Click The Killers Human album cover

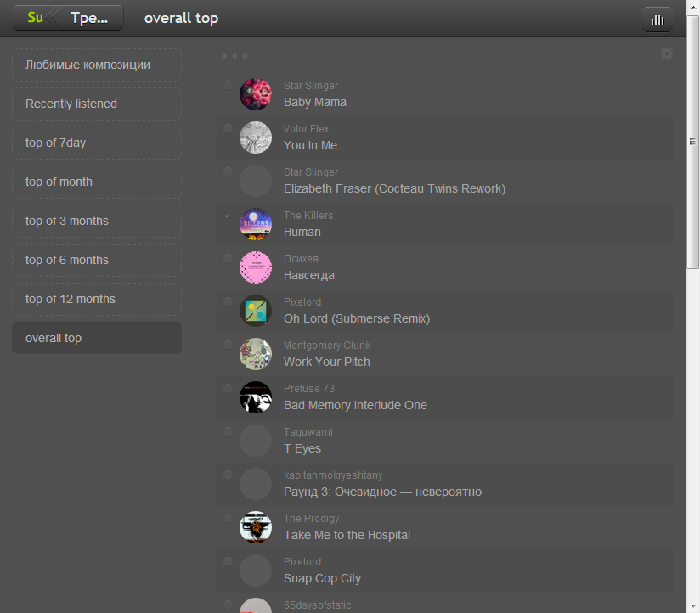[x=256, y=224]
